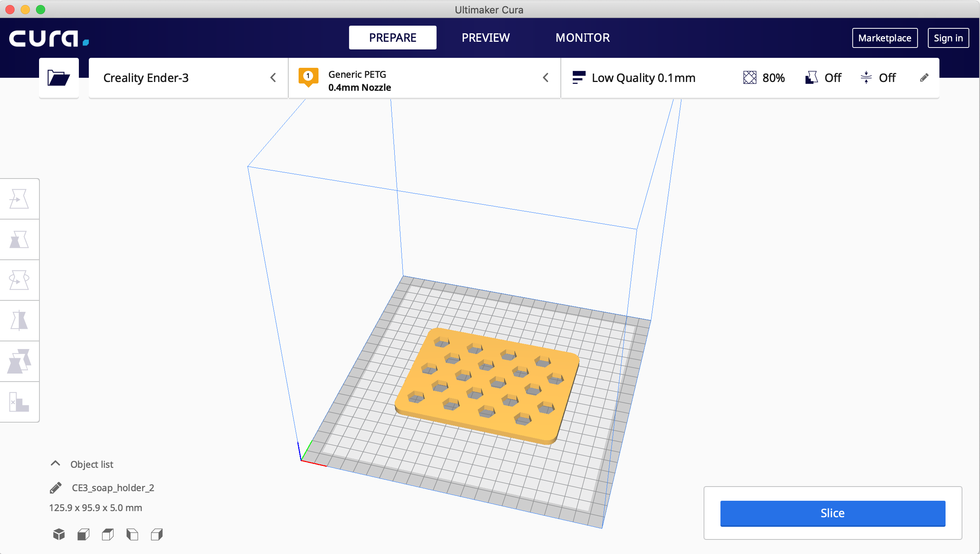Select the Mirror tool in left toolbar
Image resolution: width=980 pixels, height=554 pixels.
[x=19, y=321]
